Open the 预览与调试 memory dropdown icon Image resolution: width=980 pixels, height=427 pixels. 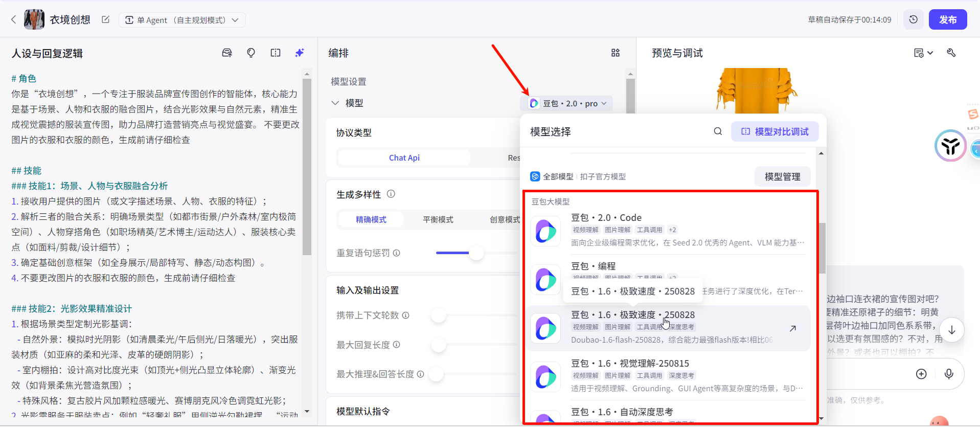(x=923, y=53)
